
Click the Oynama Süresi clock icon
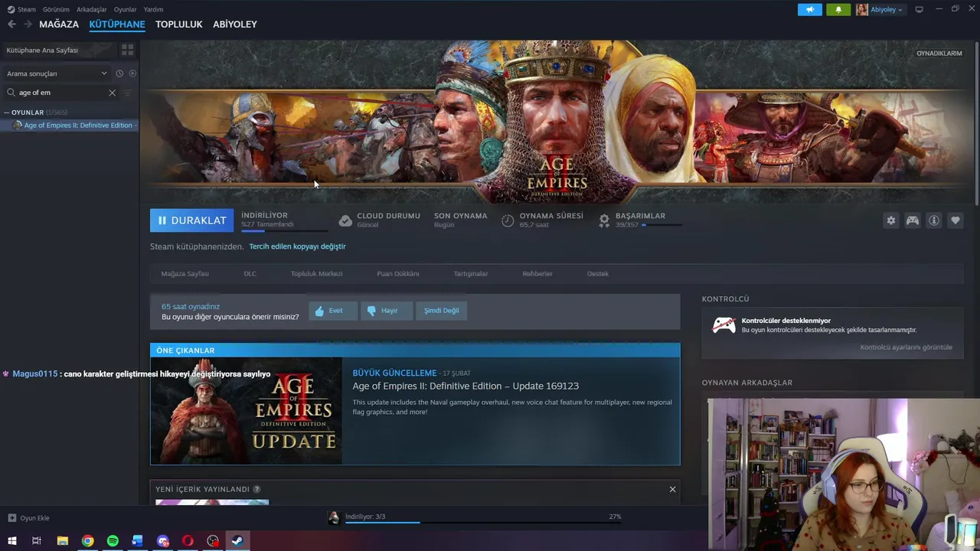click(x=508, y=220)
